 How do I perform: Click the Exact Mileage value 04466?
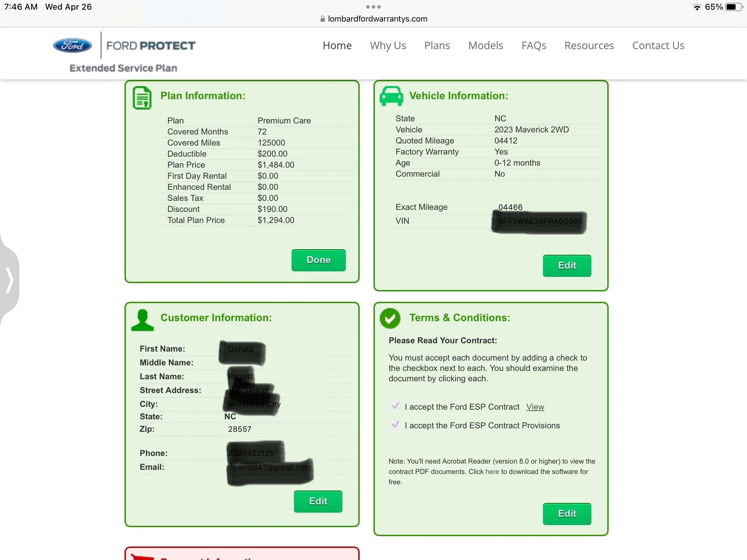(510, 207)
